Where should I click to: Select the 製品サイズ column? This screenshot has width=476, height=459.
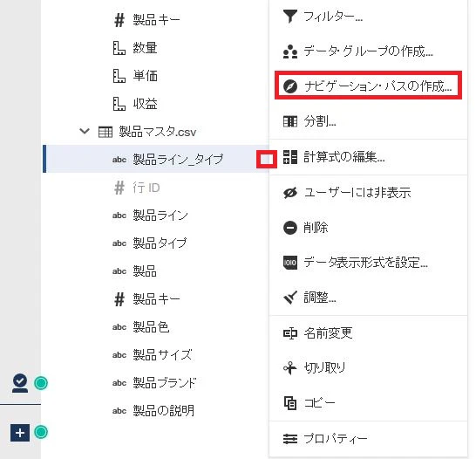point(162,355)
